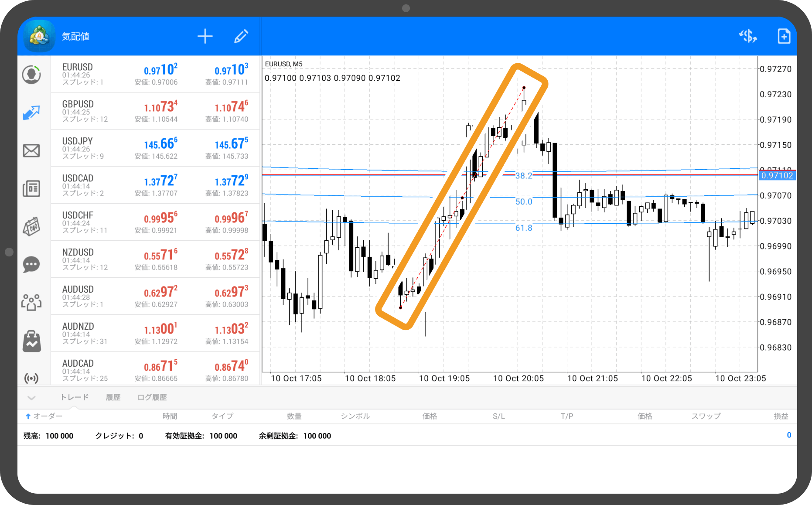812x505 pixels.
Task: Tap the plus icon to add symbol
Action: [205, 37]
